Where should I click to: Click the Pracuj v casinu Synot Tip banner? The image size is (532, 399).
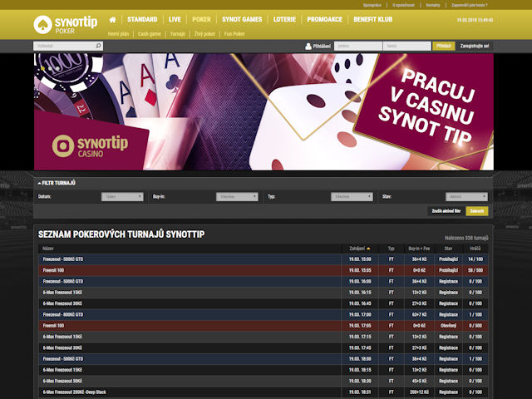coord(264,111)
